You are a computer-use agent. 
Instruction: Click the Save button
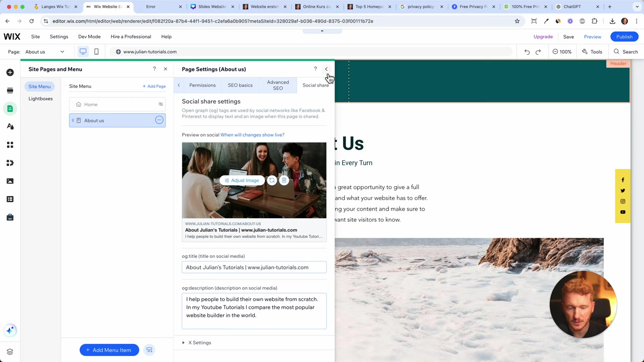[x=569, y=37]
